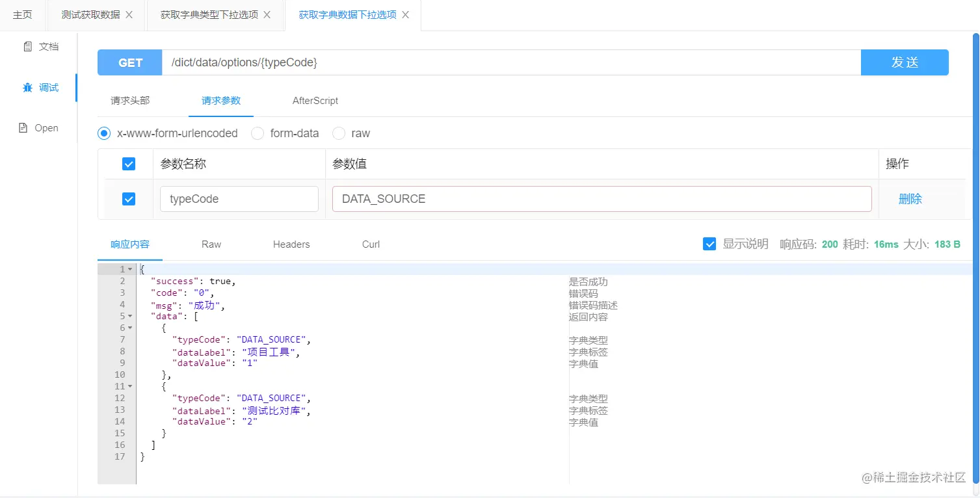Toggle the select-all checkbox in the parameter table header

(x=129, y=164)
